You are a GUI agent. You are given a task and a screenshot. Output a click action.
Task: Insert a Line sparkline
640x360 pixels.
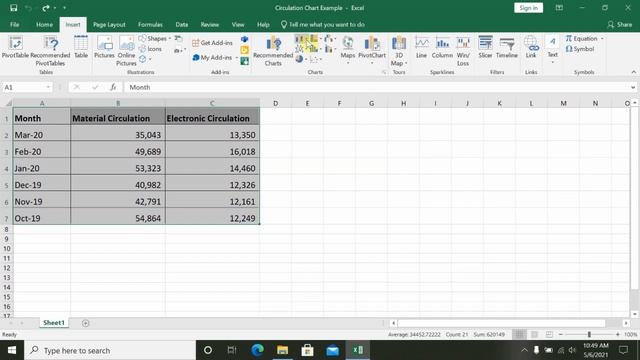coord(422,47)
